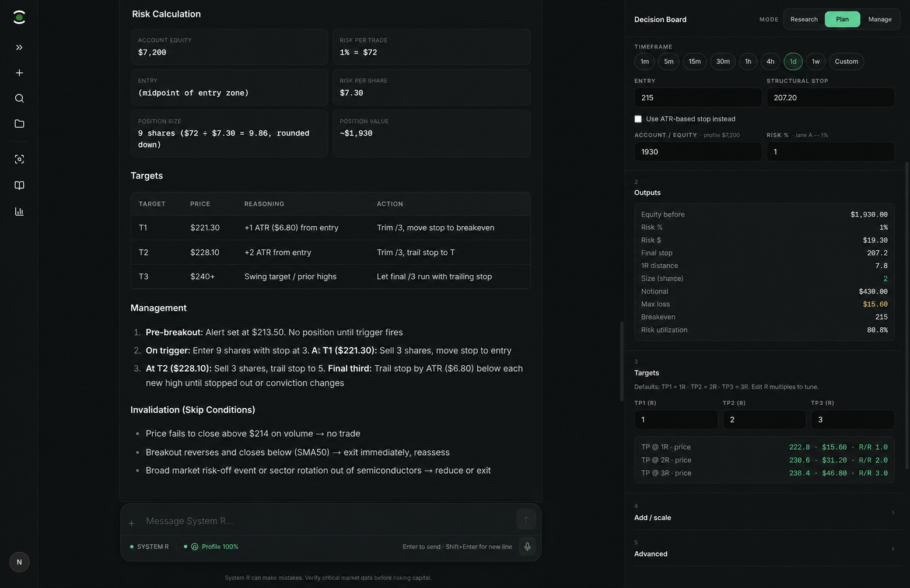
Task: Click the send arrow button
Action: (526, 519)
